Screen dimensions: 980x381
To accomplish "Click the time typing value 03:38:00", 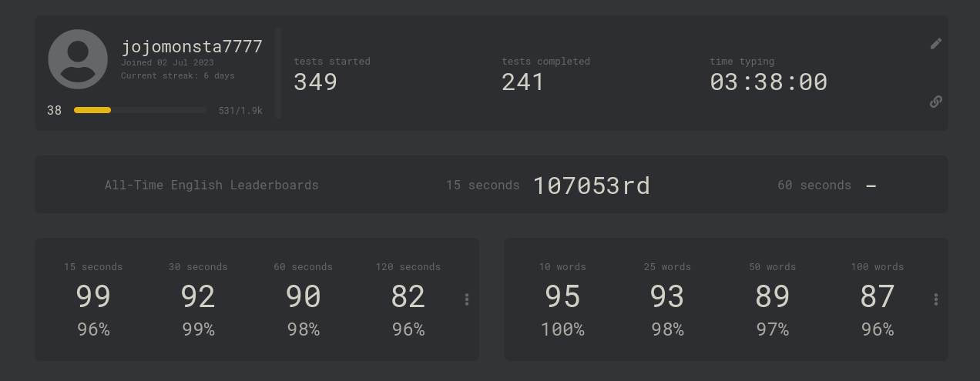I will [x=769, y=82].
